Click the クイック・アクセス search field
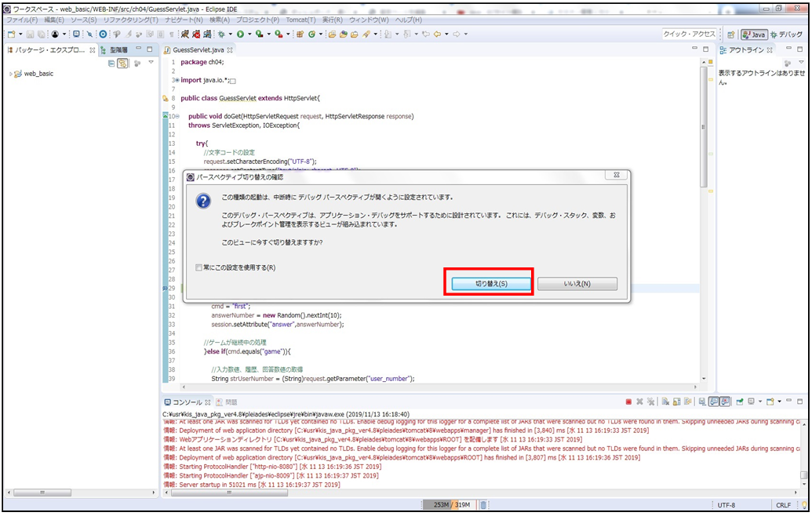This screenshot has width=812, height=516. (689, 34)
